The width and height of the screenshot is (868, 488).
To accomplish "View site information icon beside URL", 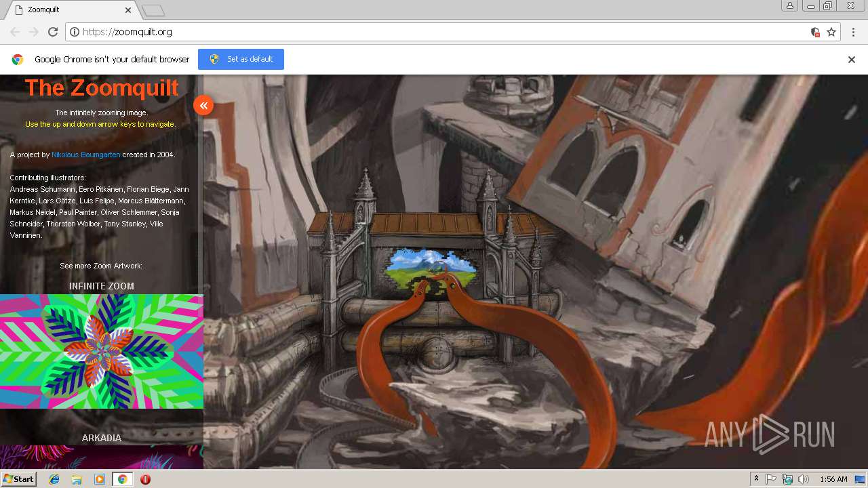I will pos(75,32).
